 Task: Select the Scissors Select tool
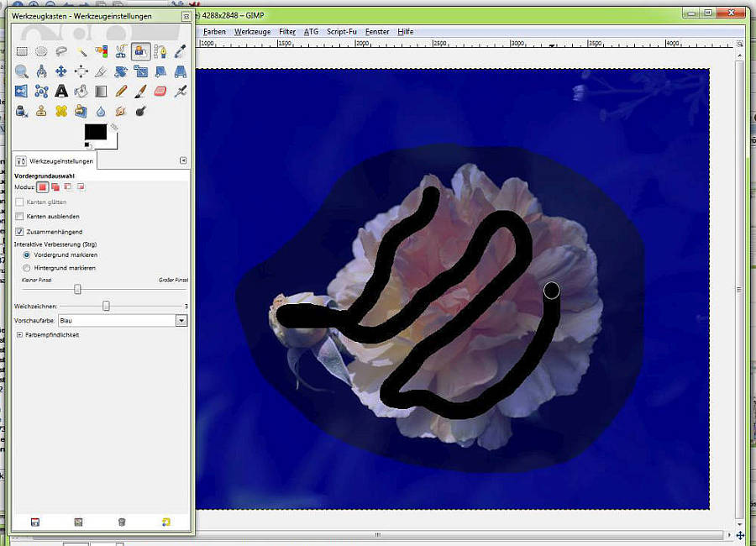(x=121, y=51)
